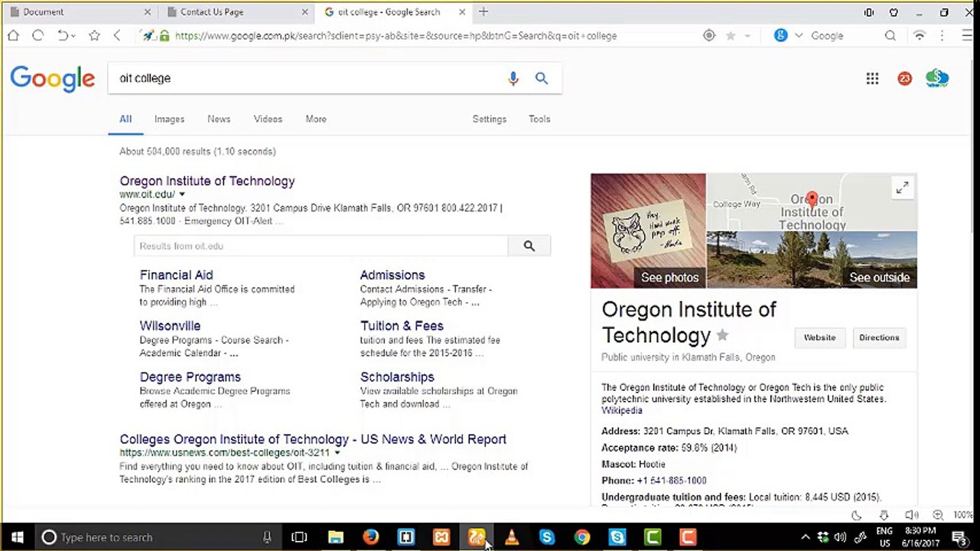
Task: Open search Tools options
Action: 539,119
